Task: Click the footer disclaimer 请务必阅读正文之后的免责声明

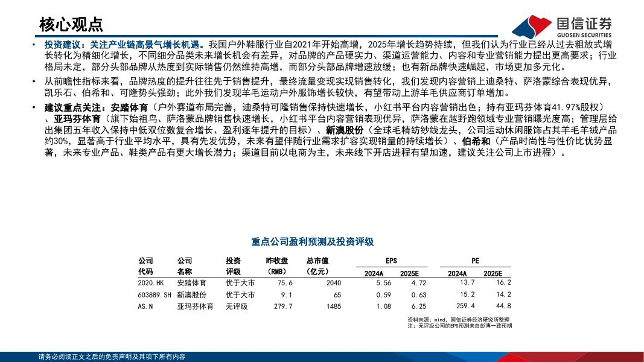Action: pos(112,357)
